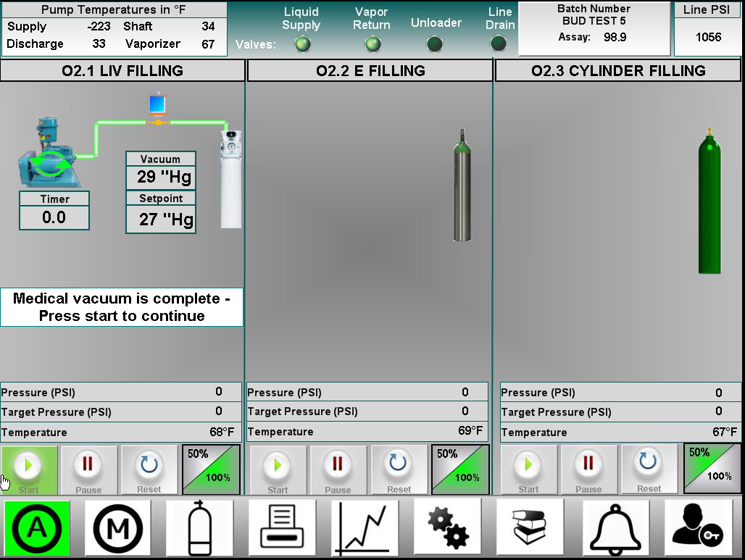Image resolution: width=745 pixels, height=560 pixels.
Task: Open the trend chart icon
Action: pyautogui.click(x=365, y=527)
